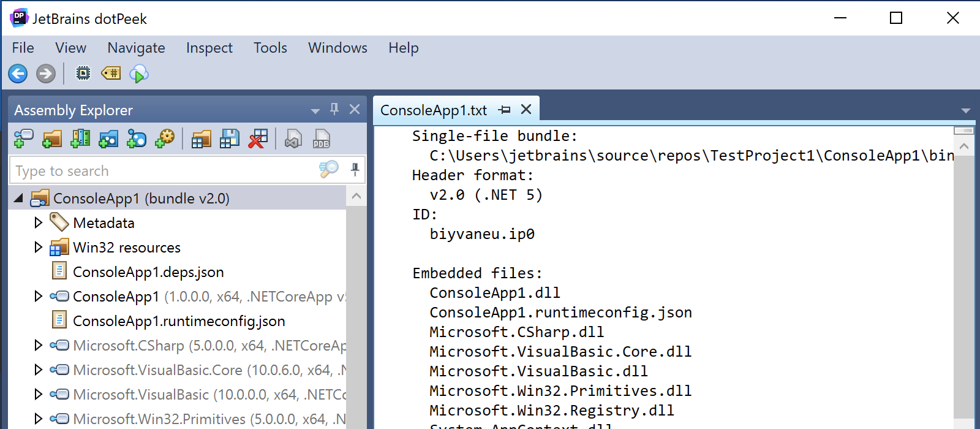Click the open from NuGet icon
Viewport: 980px width, 429px height.
[x=137, y=139]
